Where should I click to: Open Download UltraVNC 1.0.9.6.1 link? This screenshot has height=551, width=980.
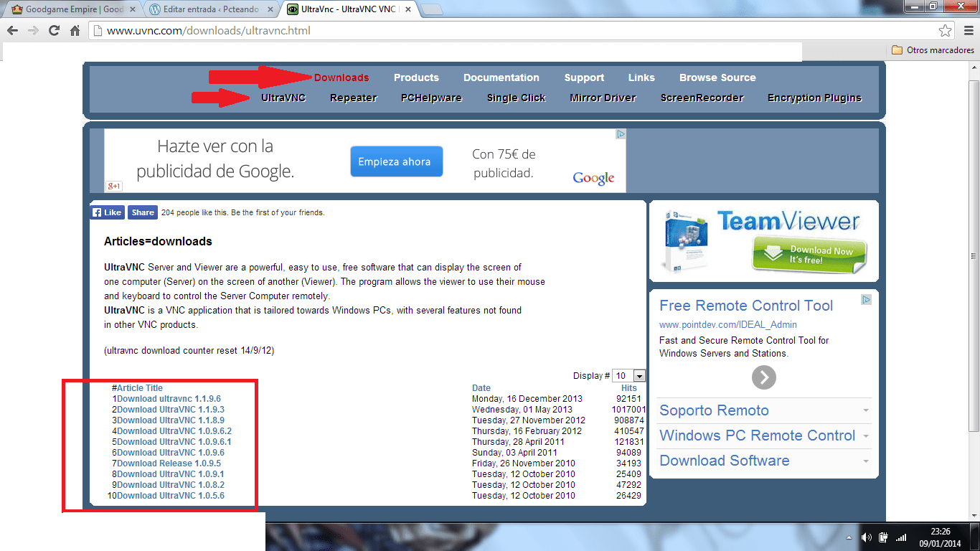pyautogui.click(x=174, y=442)
